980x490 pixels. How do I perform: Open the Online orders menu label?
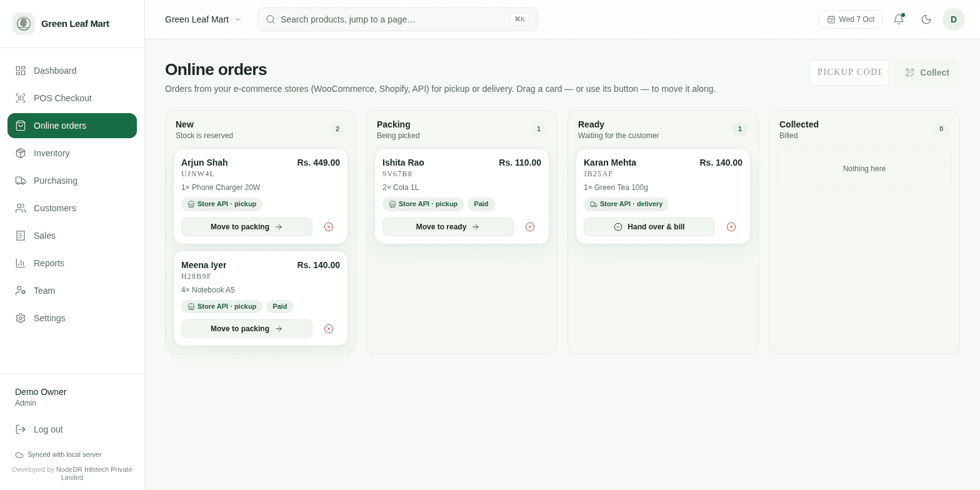click(60, 126)
